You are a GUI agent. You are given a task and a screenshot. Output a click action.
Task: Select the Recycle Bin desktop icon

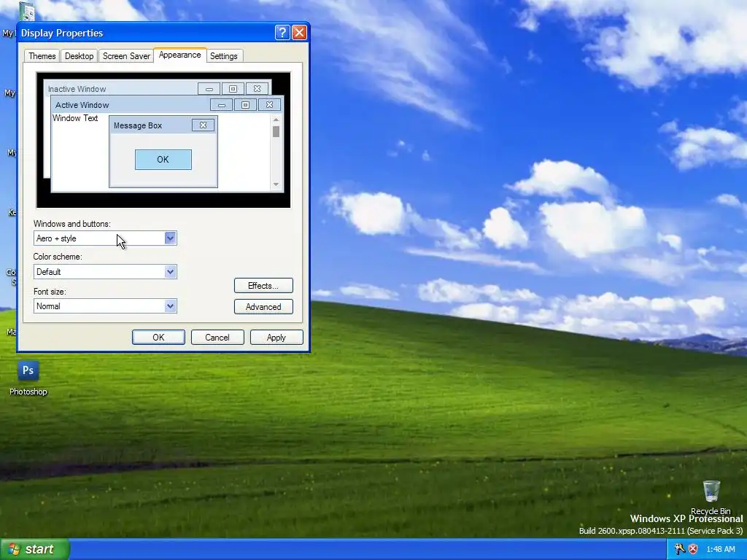(711, 491)
